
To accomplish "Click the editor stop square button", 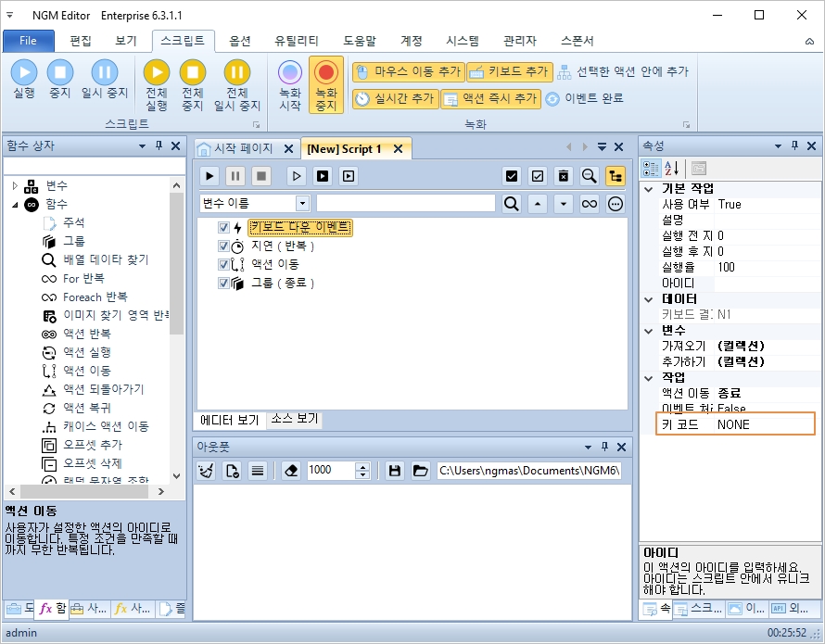I will pos(261,176).
